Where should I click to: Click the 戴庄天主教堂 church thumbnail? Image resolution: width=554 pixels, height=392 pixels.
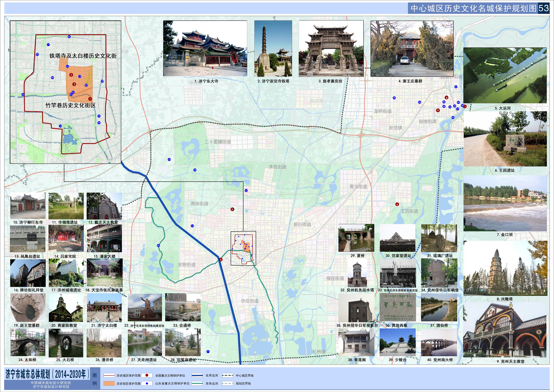tap(104, 206)
